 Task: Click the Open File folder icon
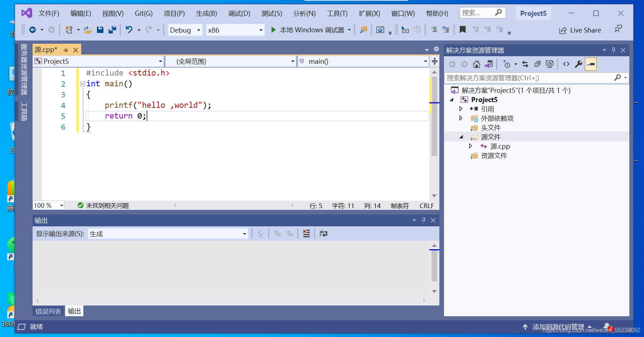pyautogui.click(x=88, y=30)
